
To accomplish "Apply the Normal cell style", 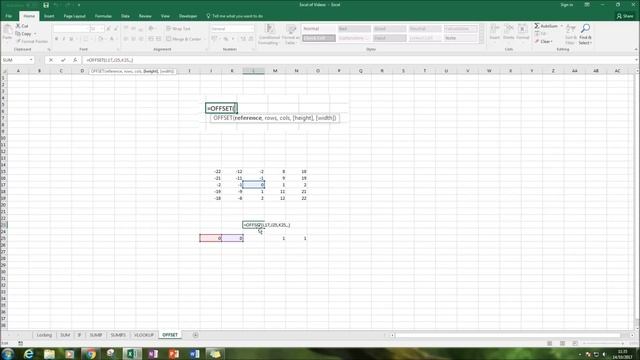I will [319, 29].
